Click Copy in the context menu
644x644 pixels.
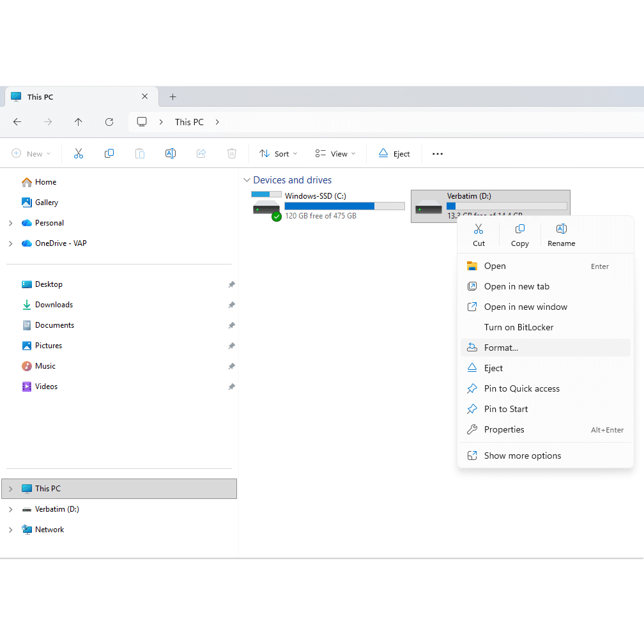coord(520,235)
